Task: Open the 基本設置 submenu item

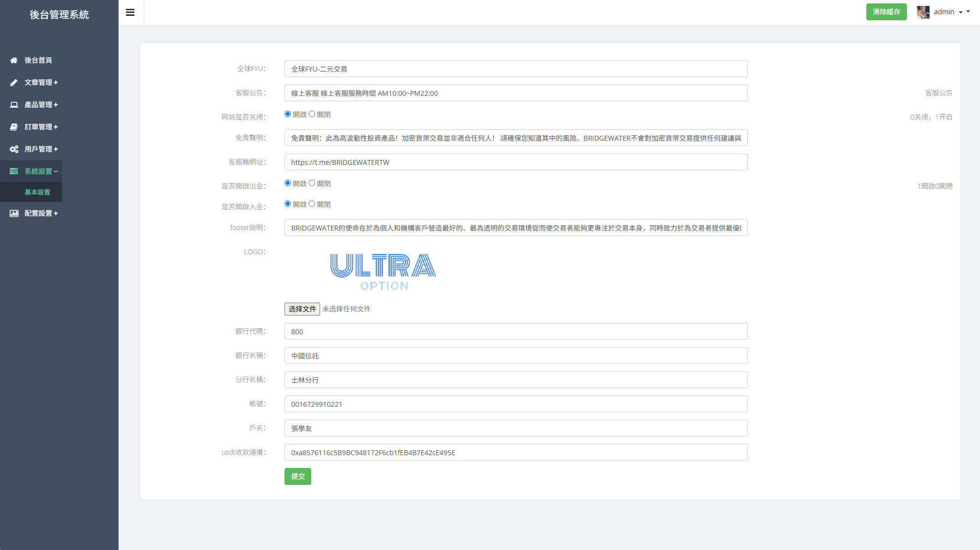Action: point(38,192)
